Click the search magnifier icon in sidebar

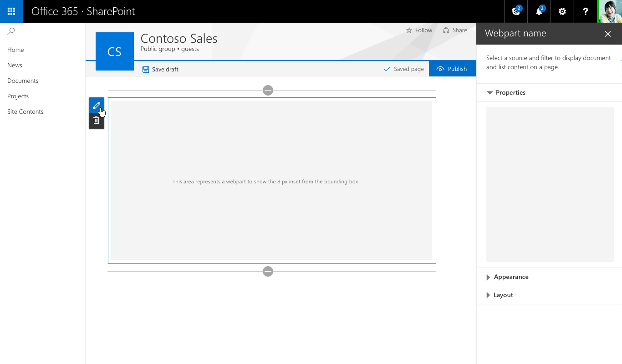tap(11, 31)
